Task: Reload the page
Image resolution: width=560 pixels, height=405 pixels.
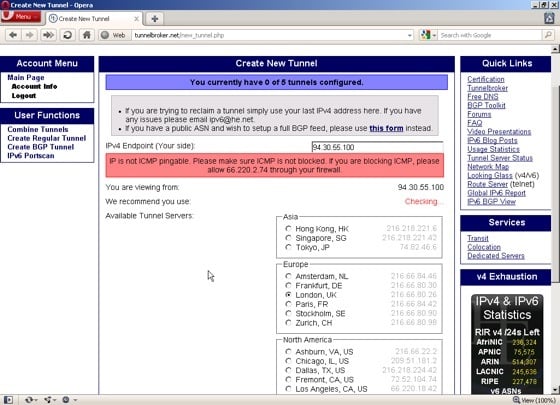Action: coord(68,35)
